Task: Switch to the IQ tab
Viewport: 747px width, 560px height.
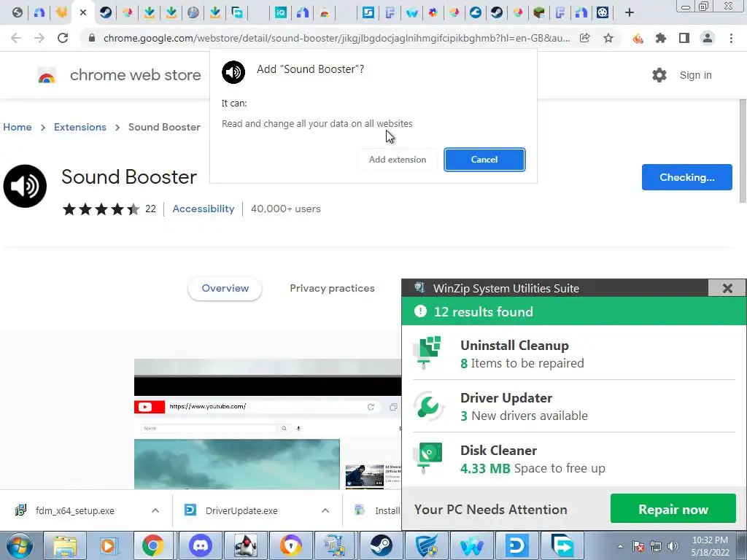Action: click(x=281, y=12)
